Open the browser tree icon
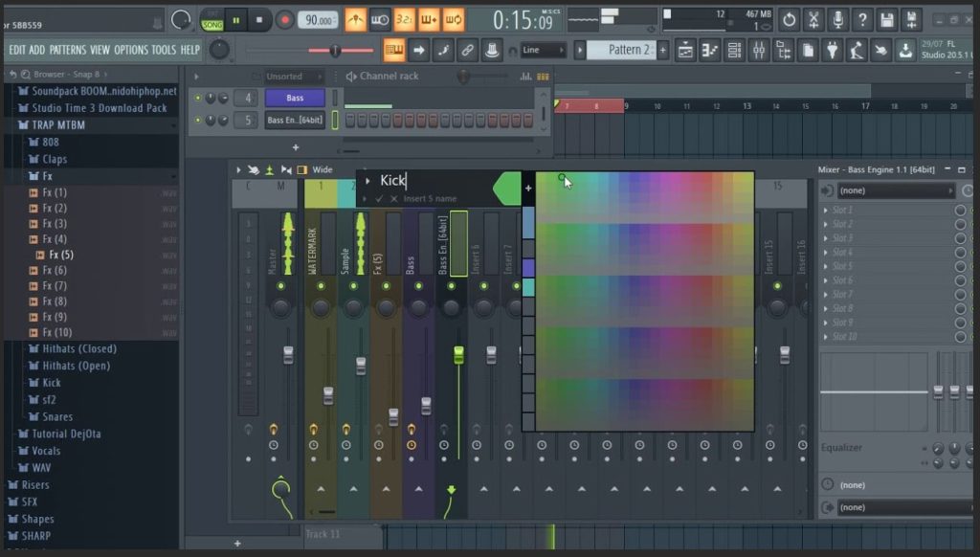 (x=783, y=50)
